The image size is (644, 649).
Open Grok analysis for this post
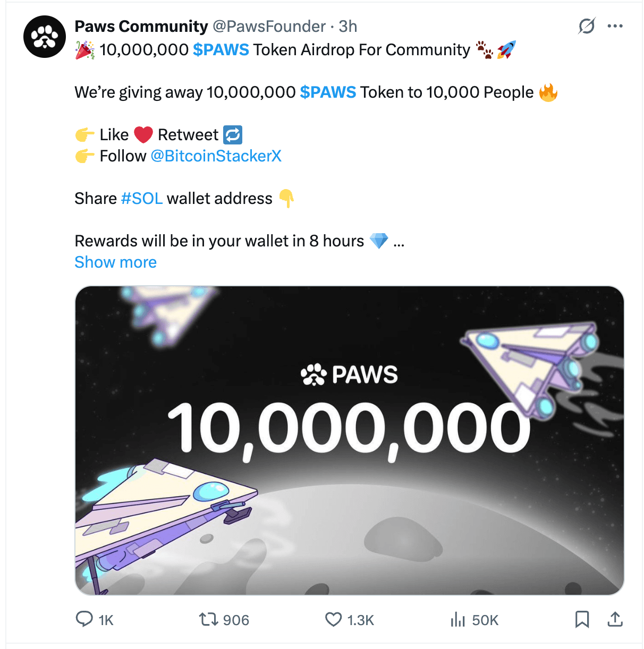586,25
